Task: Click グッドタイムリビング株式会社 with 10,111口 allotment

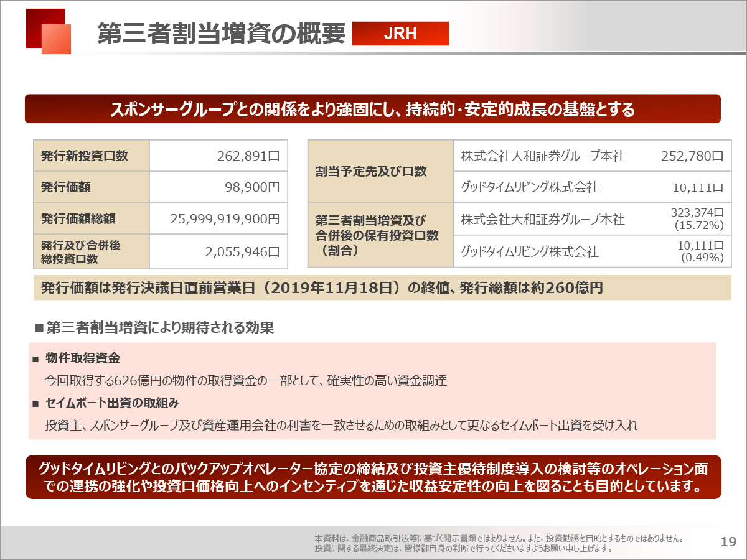Action: (530, 187)
